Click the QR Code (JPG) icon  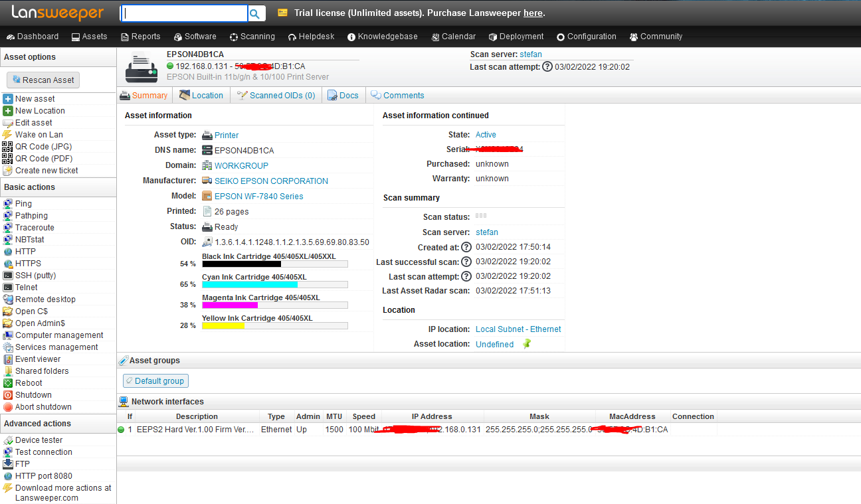tap(8, 147)
